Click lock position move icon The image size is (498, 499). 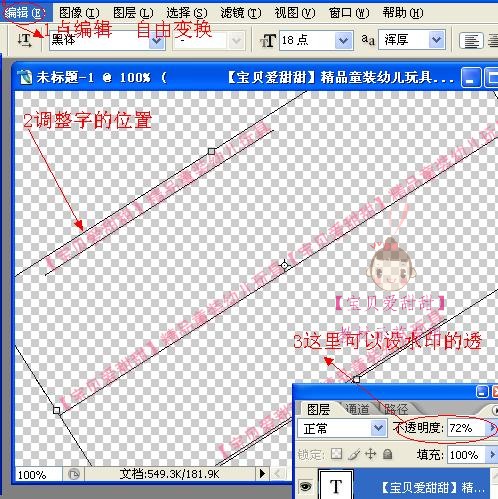click(371, 454)
